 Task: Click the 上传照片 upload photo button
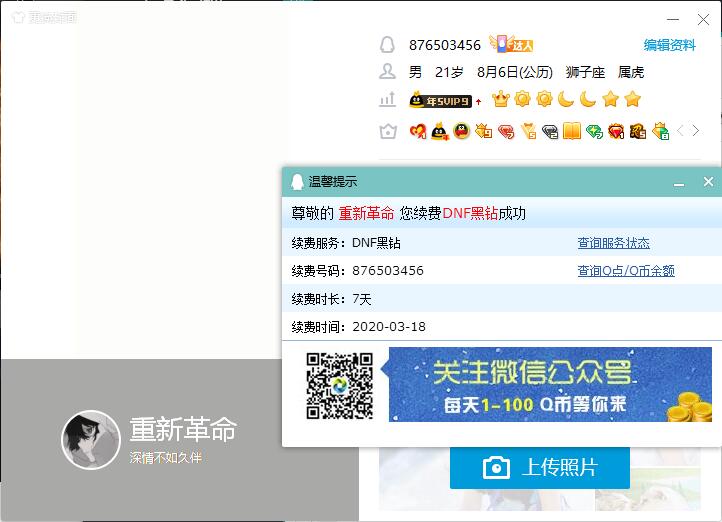point(540,467)
